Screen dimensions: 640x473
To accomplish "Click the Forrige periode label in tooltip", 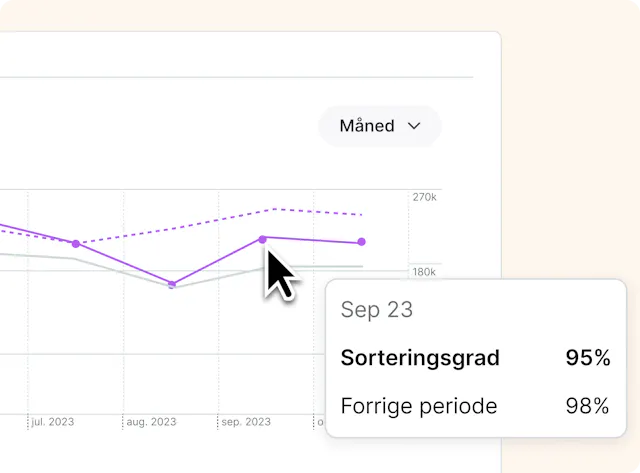I will (x=419, y=406).
